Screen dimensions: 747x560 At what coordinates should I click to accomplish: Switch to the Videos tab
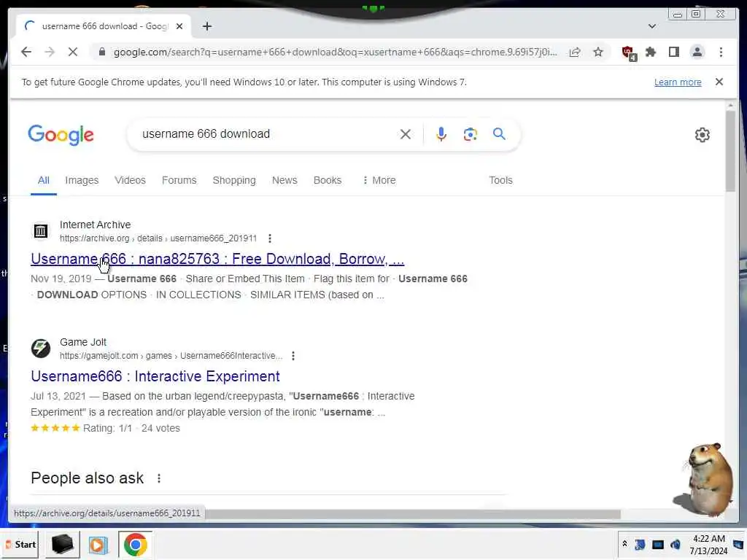click(x=130, y=180)
